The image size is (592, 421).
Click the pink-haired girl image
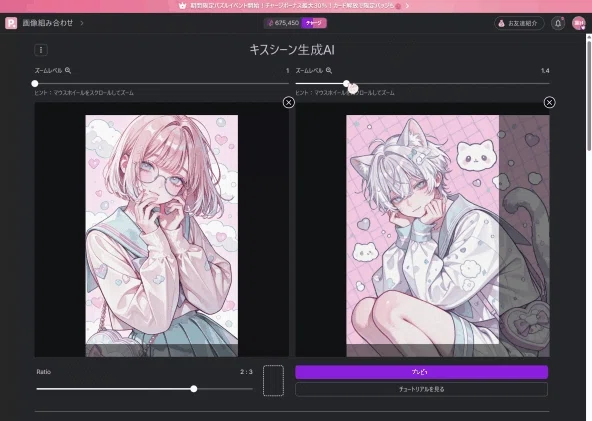(x=162, y=236)
